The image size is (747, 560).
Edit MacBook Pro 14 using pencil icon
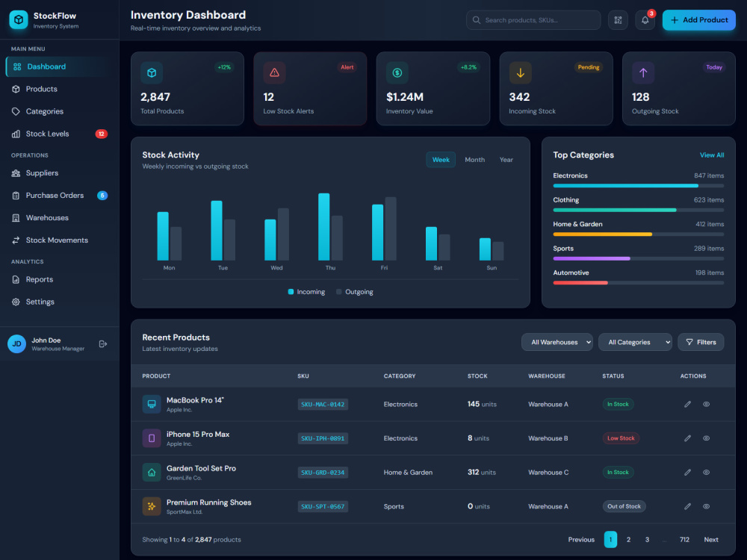click(687, 404)
